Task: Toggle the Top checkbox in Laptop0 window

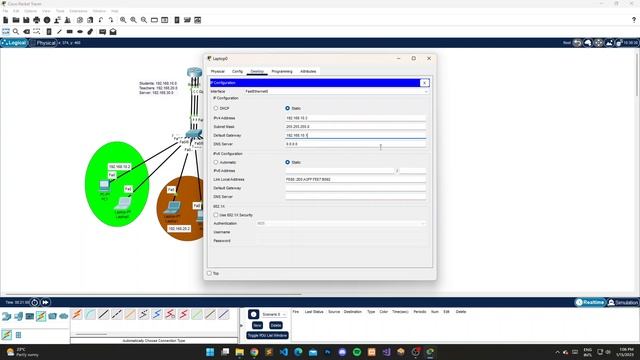Action: (209, 273)
